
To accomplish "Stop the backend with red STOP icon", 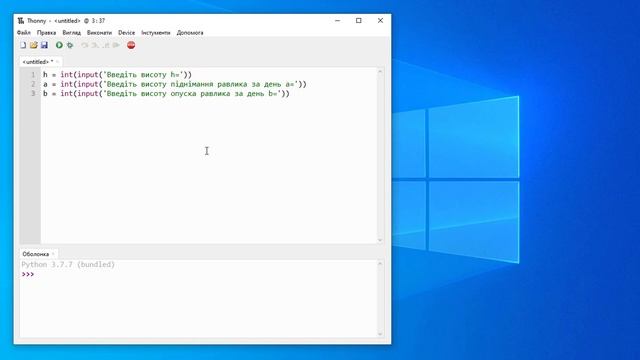I will pyautogui.click(x=131, y=45).
